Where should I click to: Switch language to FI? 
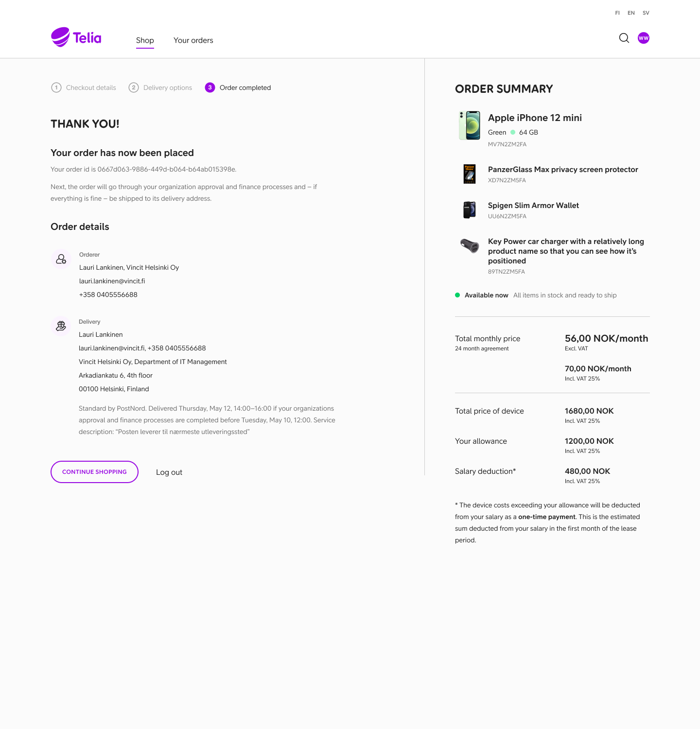point(617,13)
